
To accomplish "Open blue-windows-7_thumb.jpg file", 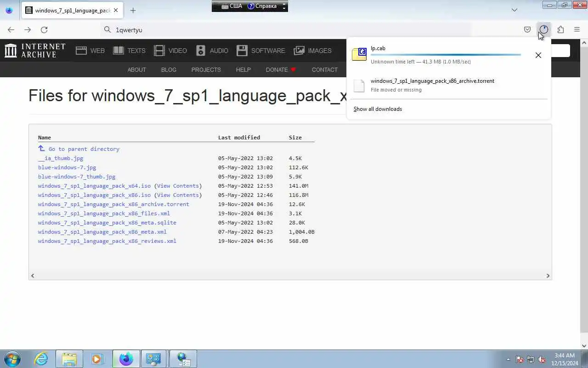I will point(77,177).
